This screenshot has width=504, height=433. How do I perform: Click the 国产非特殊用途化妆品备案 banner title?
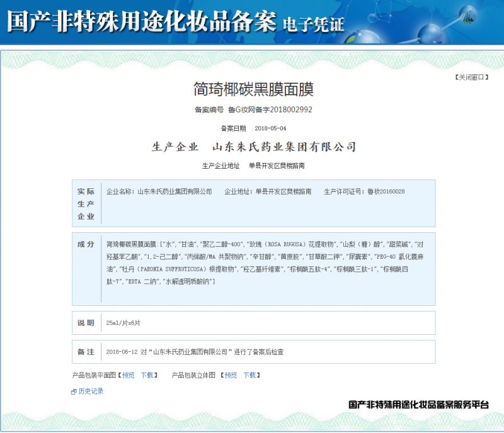[x=141, y=22]
